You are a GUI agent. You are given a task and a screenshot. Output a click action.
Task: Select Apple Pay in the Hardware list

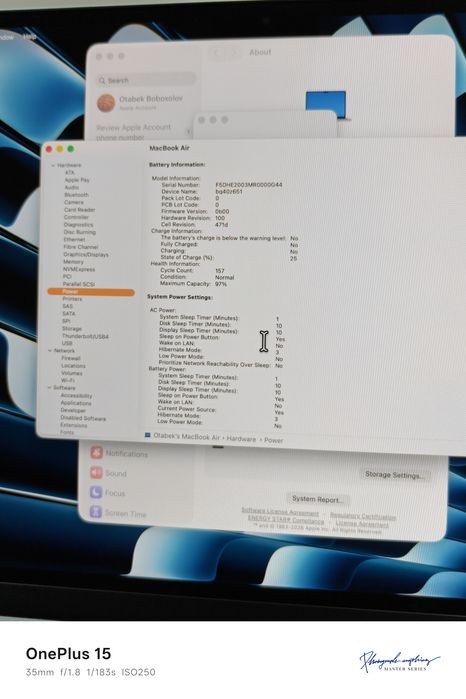click(x=77, y=180)
